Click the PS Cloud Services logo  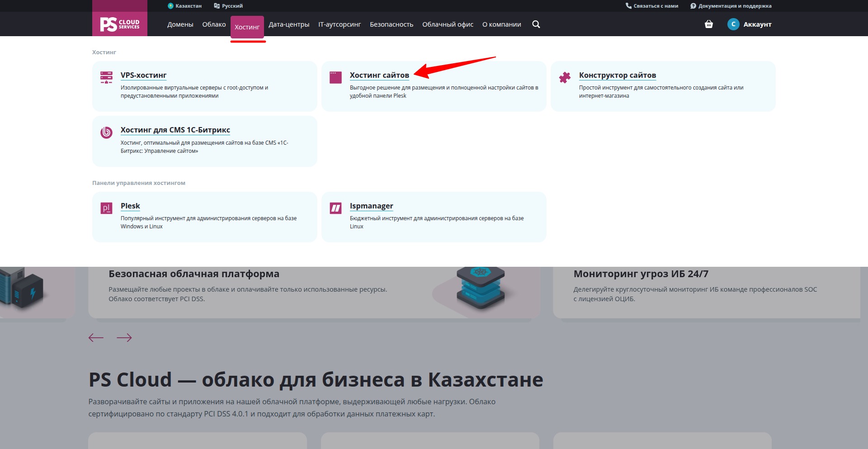(120, 24)
